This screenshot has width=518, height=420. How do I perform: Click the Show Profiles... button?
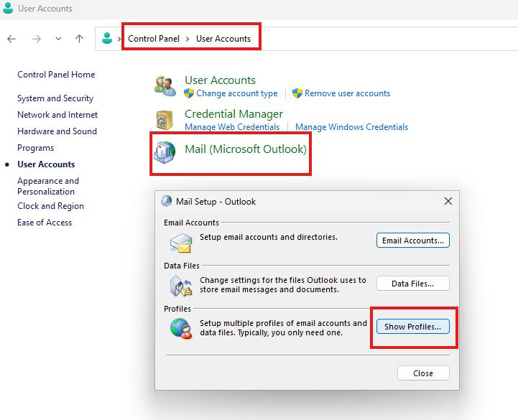tap(413, 327)
